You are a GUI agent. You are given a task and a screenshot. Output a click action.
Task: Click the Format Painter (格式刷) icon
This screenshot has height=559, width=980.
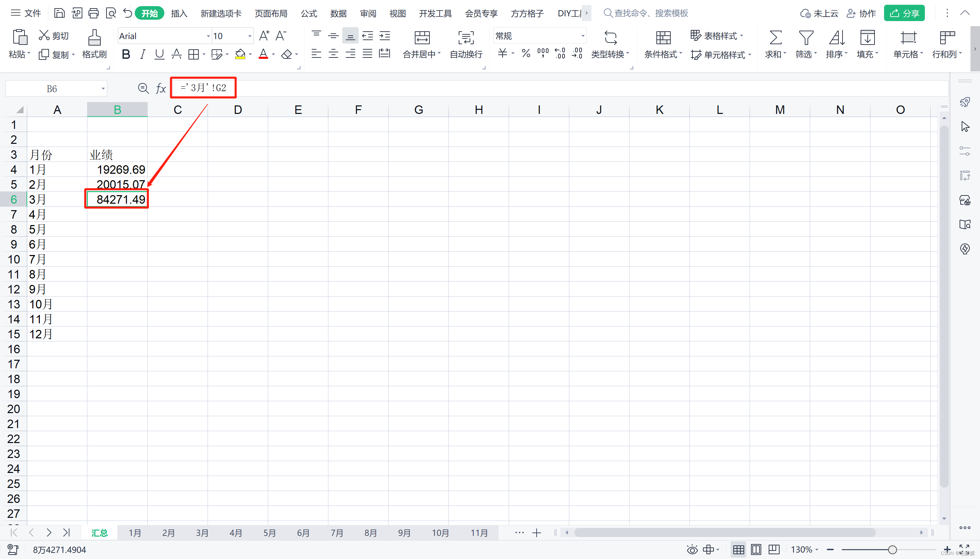[95, 37]
